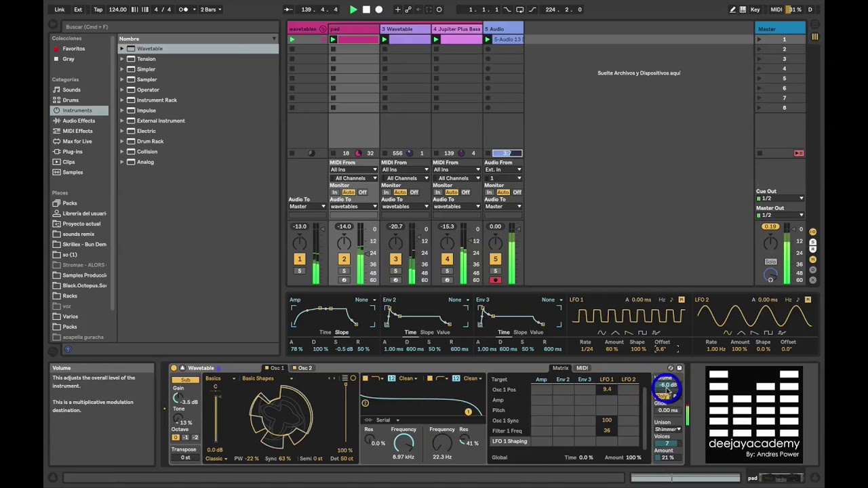The width and height of the screenshot is (868, 488).
Task: Switch to MIDI tab in modulation matrix
Action: point(582,368)
